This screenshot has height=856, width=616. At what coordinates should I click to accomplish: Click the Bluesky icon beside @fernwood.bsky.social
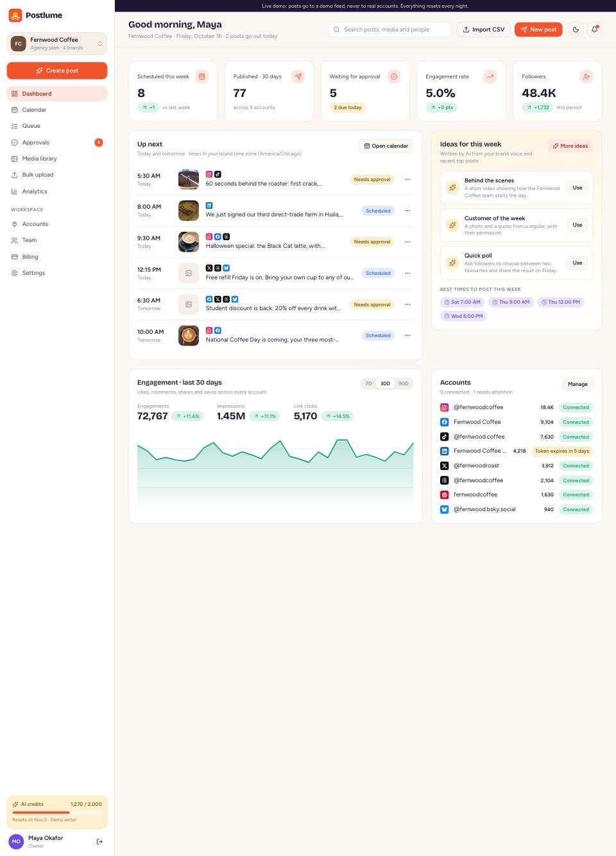click(444, 509)
